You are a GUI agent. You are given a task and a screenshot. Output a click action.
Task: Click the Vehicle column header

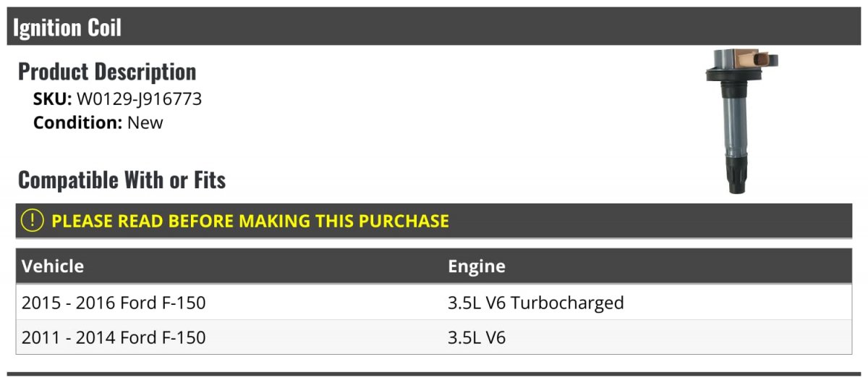click(53, 266)
